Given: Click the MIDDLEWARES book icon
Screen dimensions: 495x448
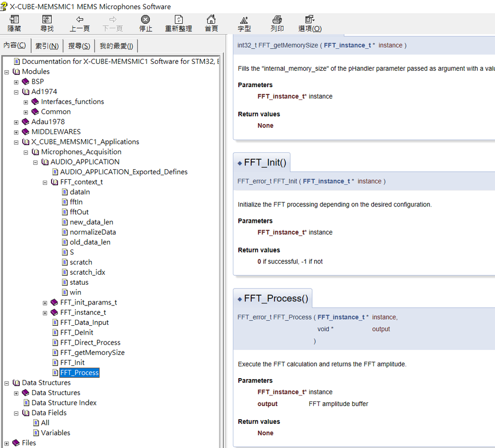Looking at the screenshot, I should click(x=26, y=132).
